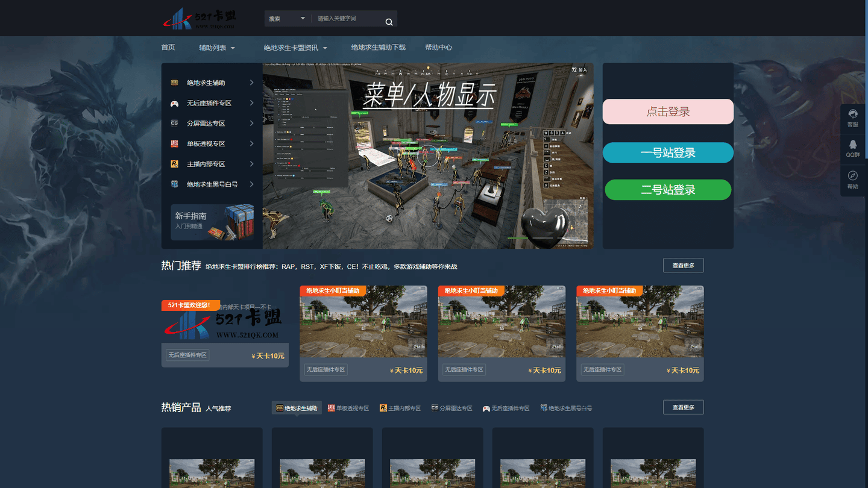Viewport: 868px width, 488px height.
Task: Click 查看更多 beside 热销产品
Action: [684, 407]
